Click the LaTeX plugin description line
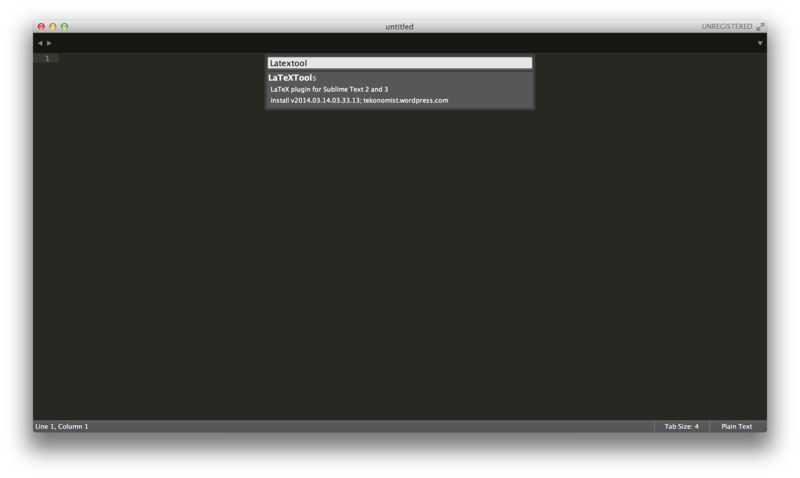 click(x=329, y=89)
